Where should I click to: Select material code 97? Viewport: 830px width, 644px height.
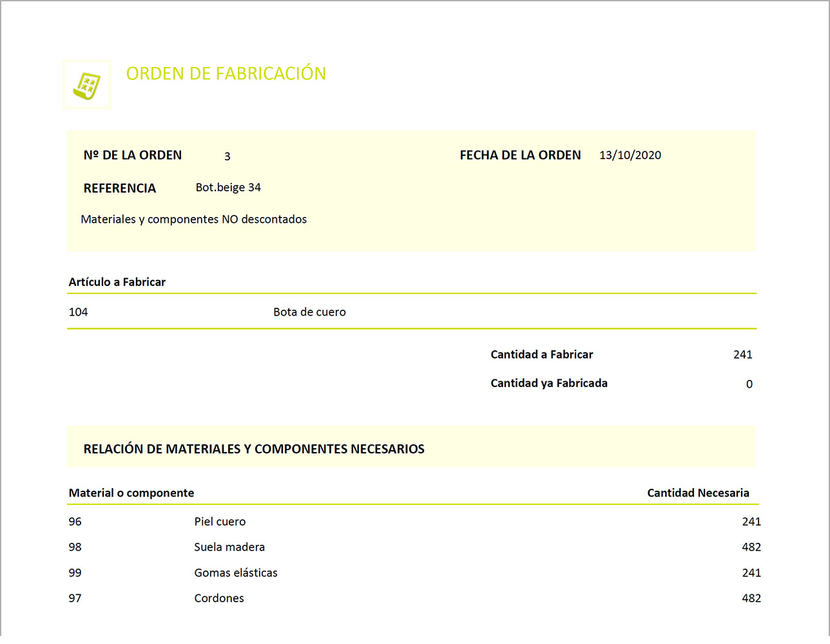75,598
